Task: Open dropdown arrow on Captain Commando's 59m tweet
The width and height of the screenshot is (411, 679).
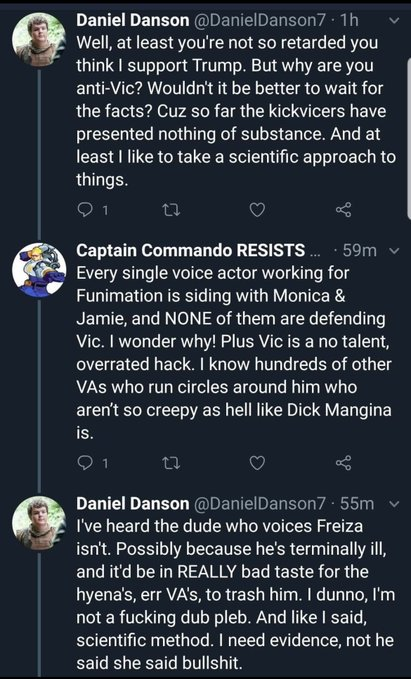Action: (x=394, y=250)
